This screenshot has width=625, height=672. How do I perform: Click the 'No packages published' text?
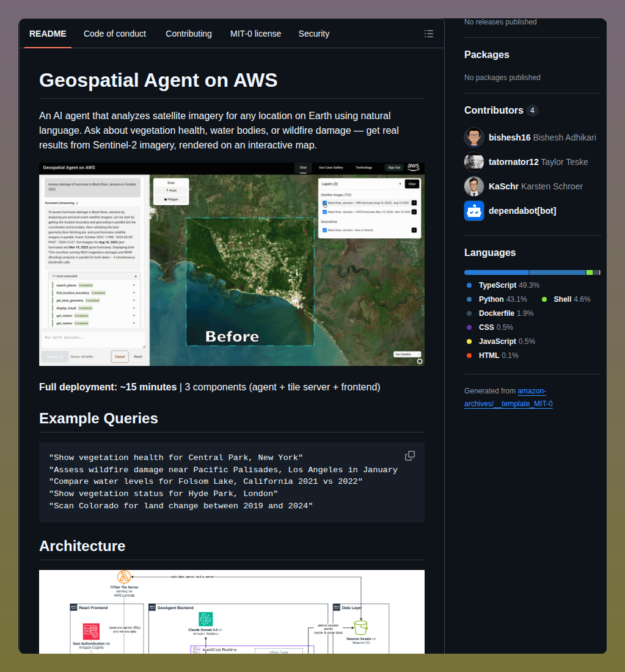pyautogui.click(x=502, y=78)
